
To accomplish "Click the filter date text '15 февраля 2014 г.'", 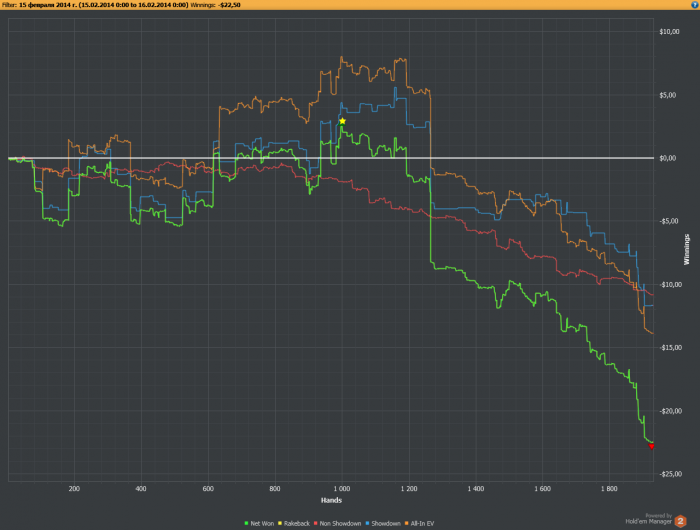I will (48, 5).
